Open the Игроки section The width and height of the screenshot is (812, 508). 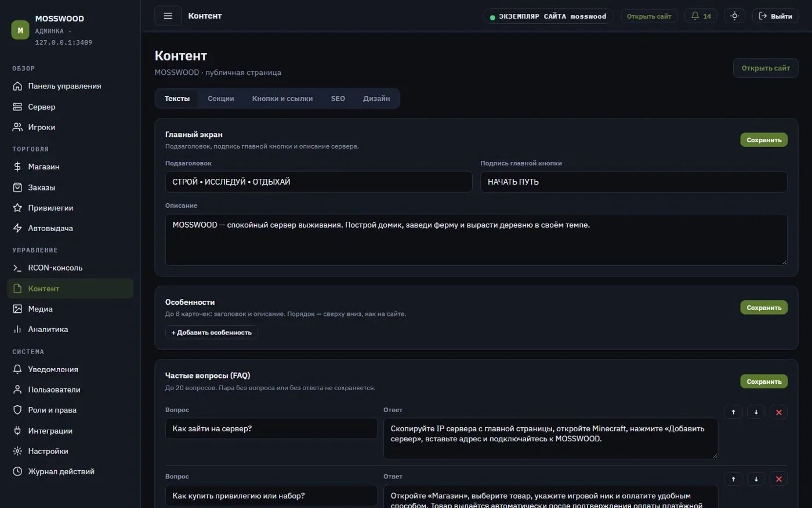(x=70, y=127)
